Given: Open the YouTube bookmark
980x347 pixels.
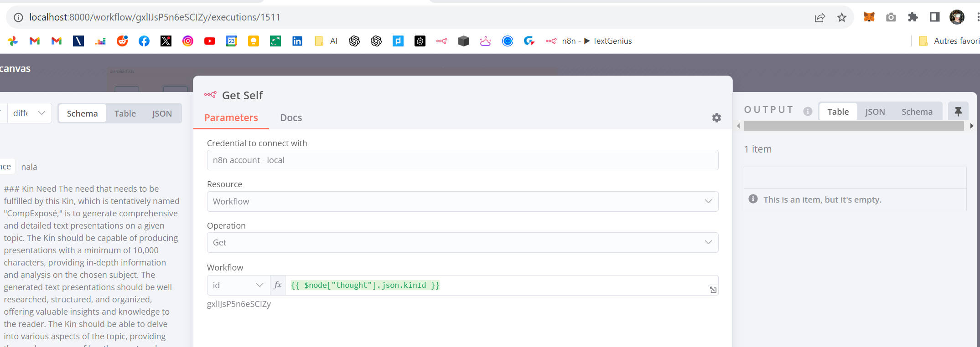Looking at the screenshot, I should pyautogui.click(x=210, y=41).
